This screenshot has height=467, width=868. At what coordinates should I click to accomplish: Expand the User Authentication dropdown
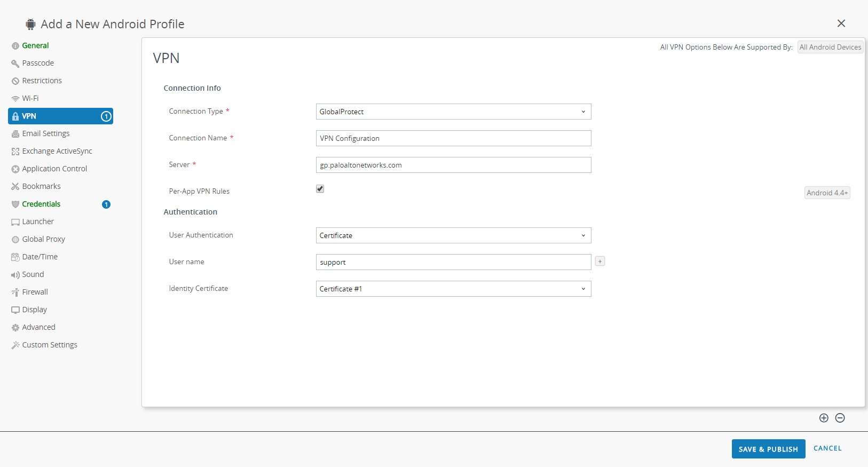point(453,235)
